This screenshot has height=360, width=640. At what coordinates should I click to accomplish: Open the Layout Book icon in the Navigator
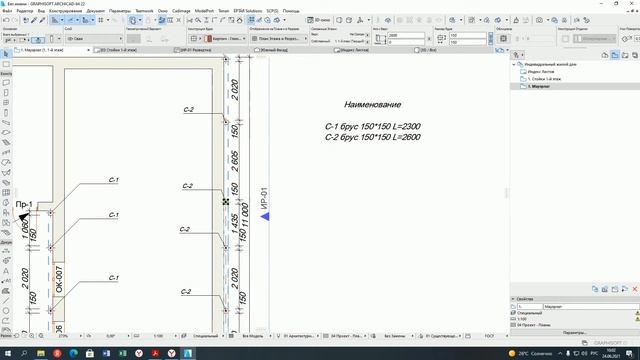coord(625,55)
